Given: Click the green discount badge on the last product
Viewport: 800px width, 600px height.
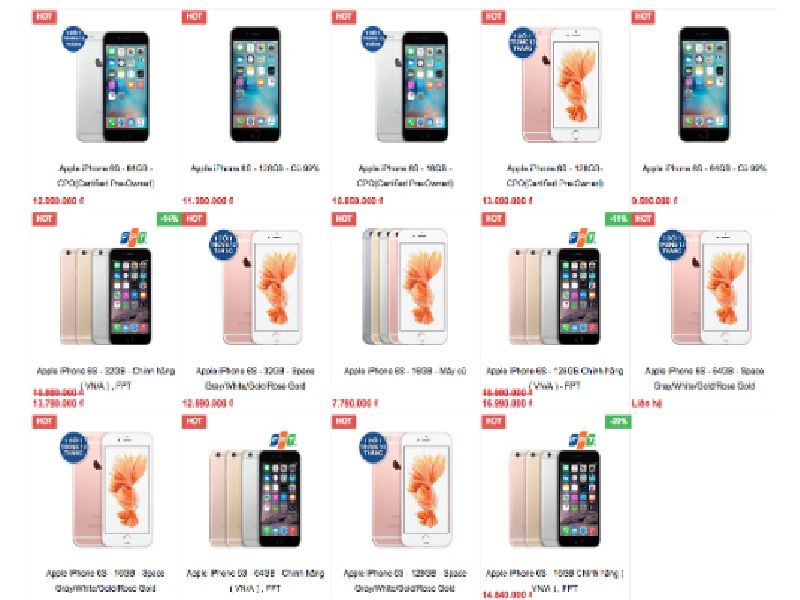Looking at the screenshot, I should (x=618, y=421).
